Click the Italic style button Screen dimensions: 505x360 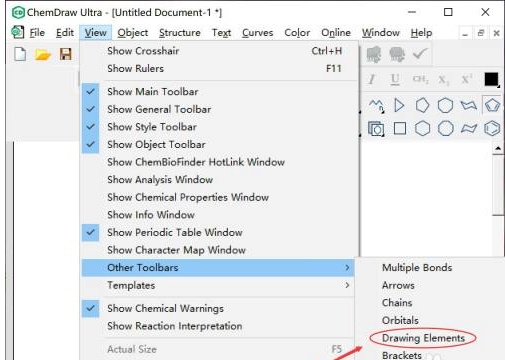pos(371,79)
